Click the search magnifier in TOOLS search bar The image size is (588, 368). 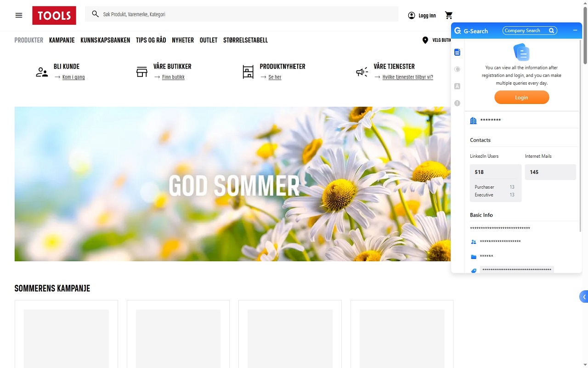[95, 14]
